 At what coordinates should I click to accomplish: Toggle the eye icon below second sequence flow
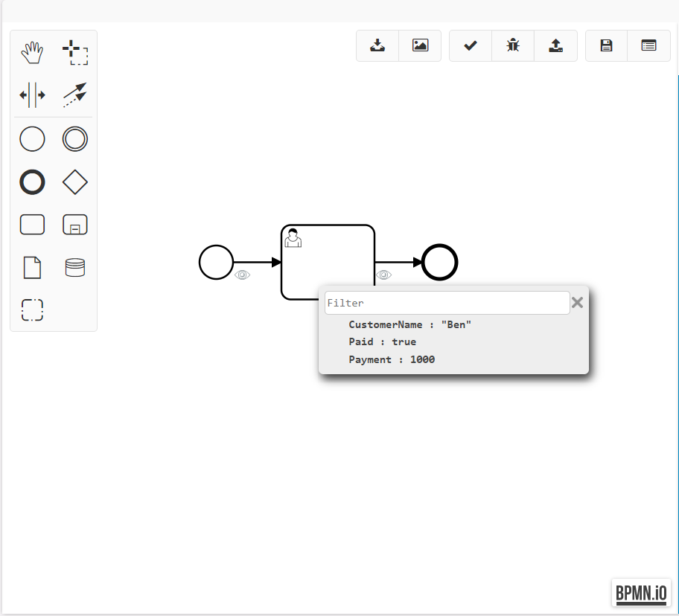[x=383, y=275]
